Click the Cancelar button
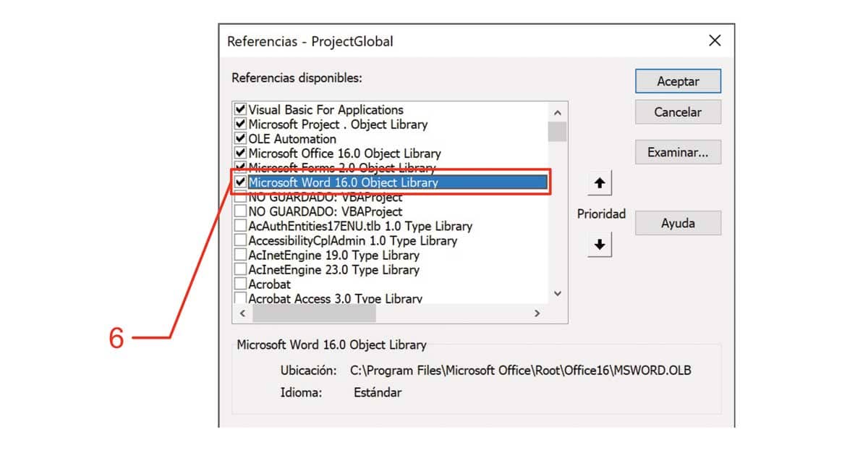The image size is (868, 456). coord(678,112)
